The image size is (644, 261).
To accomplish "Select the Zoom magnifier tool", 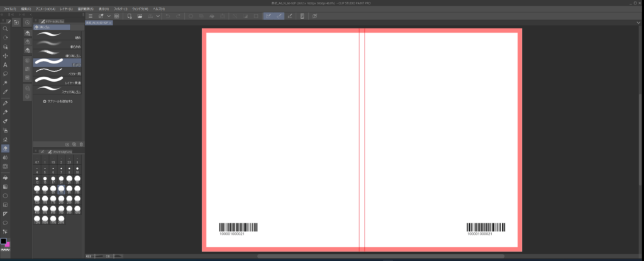I will pos(5,29).
